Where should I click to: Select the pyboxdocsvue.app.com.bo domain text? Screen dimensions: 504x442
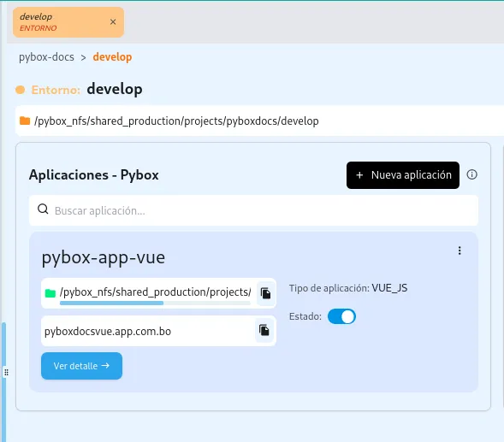(108, 331)
